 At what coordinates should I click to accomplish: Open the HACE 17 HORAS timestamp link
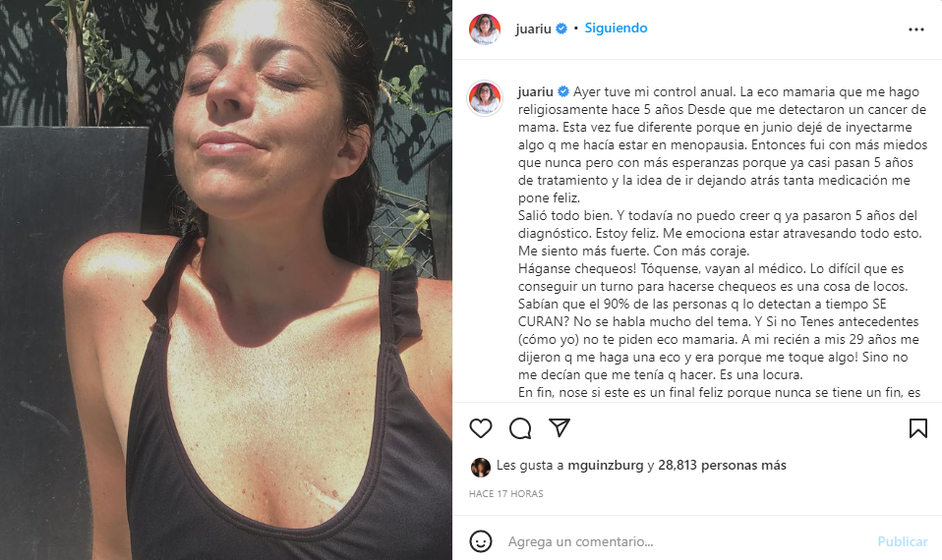coord(505,493)
